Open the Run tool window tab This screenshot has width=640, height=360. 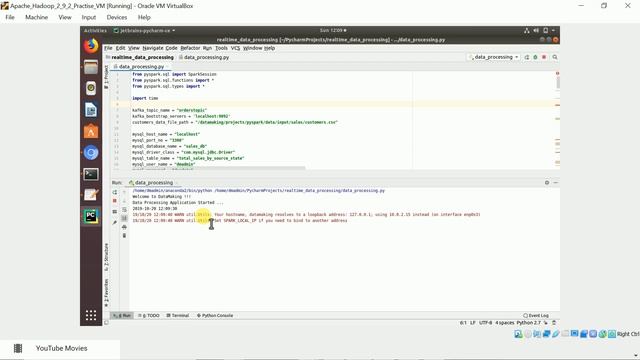tap(122, 316)
